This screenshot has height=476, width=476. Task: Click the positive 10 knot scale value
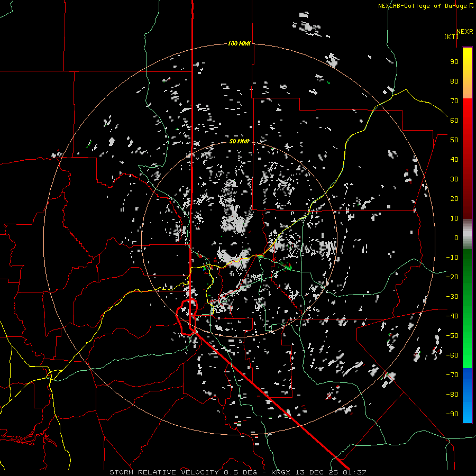tap(454, 218)
